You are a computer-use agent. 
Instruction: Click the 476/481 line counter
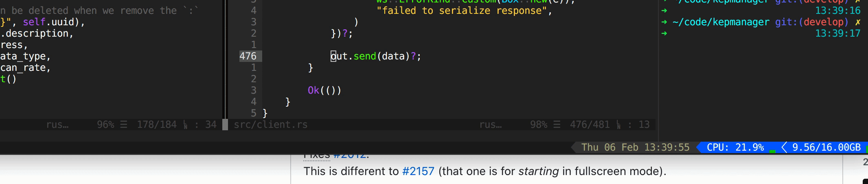click(590, 125)
